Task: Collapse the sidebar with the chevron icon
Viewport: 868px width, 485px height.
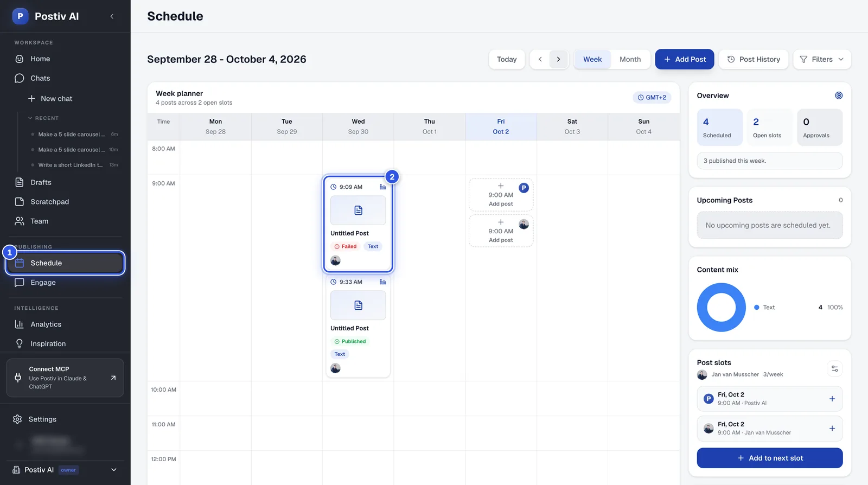Action: click(112, 16)
